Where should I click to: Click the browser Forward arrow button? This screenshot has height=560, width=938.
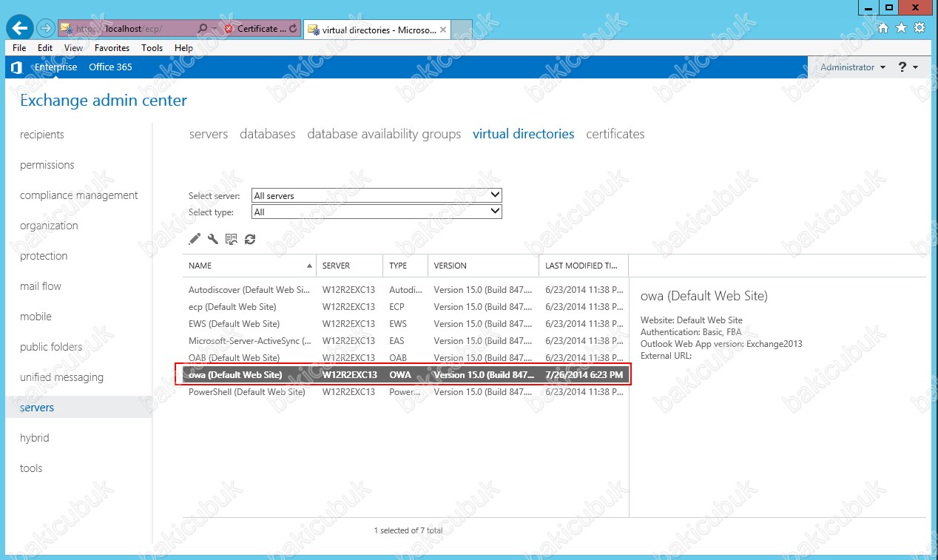pos(46,29)
